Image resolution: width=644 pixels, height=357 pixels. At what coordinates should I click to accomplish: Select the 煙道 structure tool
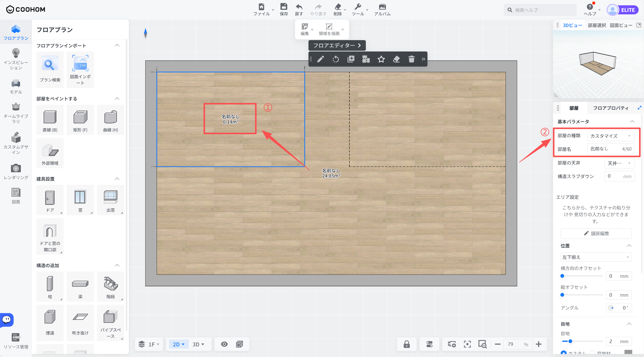(x=50, y=323)
